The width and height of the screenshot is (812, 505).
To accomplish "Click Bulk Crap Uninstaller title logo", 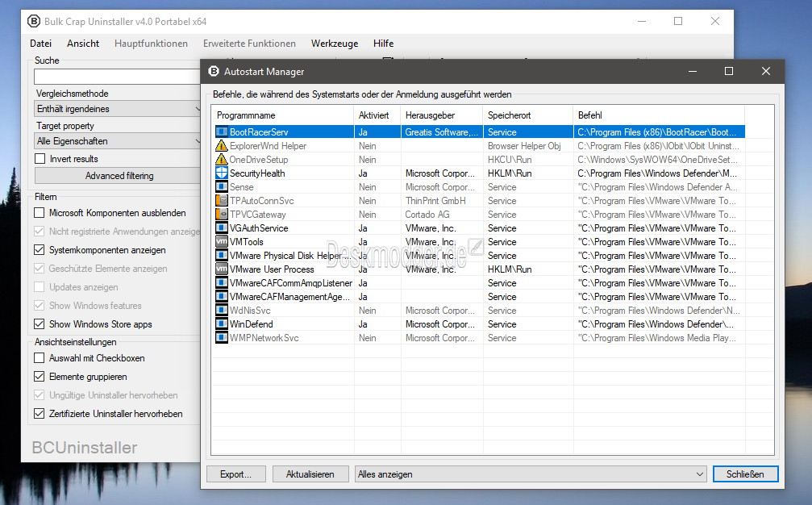I will click(34, 21).
